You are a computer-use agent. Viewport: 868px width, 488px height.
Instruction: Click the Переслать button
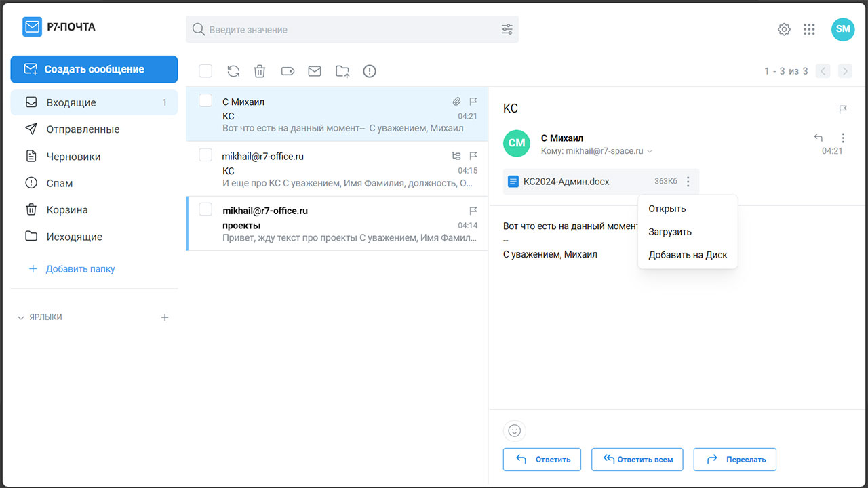click(735, 459)
